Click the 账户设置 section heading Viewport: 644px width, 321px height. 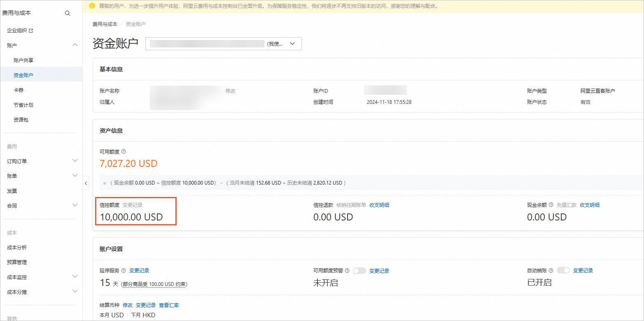pos(111,249)
